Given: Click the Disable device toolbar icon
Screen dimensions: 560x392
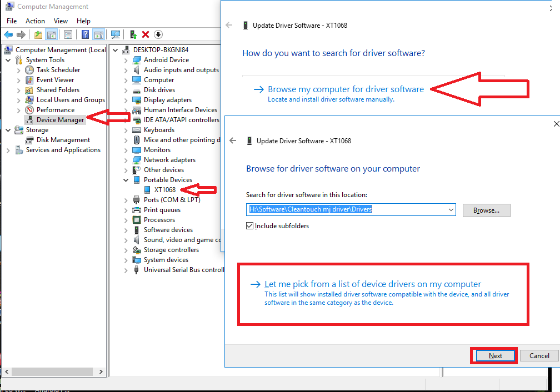Looking at the screenshot, I should click(x=158, y=34).
